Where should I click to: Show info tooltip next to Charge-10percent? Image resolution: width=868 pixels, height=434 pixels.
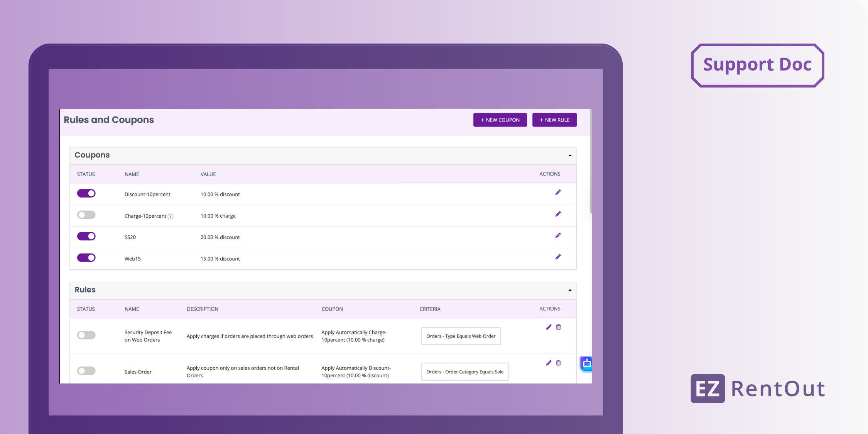click(171, 216)
